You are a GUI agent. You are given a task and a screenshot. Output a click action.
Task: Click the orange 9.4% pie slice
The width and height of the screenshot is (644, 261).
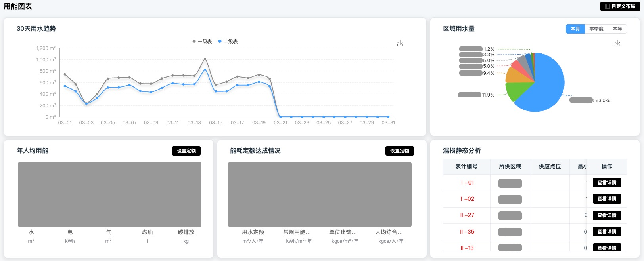pyautogui.click(x=516, y=76)
